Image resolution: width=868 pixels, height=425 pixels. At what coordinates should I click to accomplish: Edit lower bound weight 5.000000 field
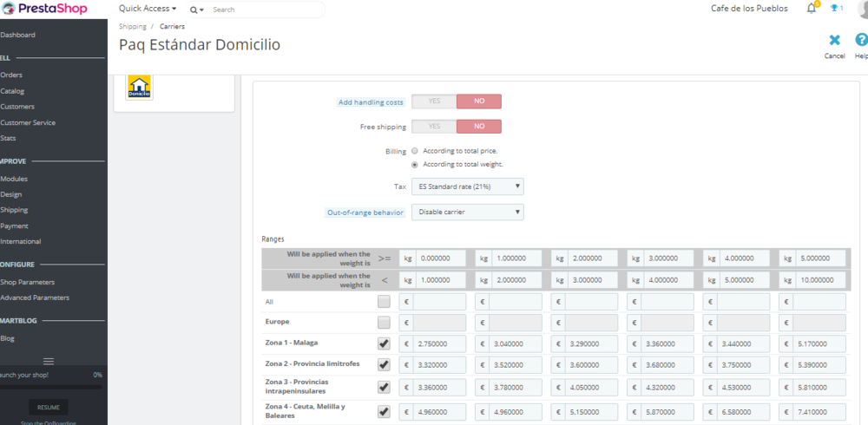[820, 258]
